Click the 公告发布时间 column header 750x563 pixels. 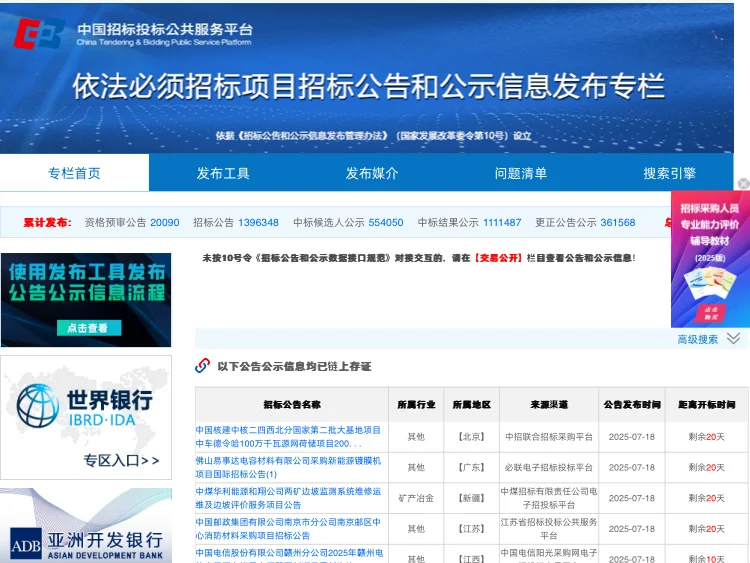click(x=632, y=404)
